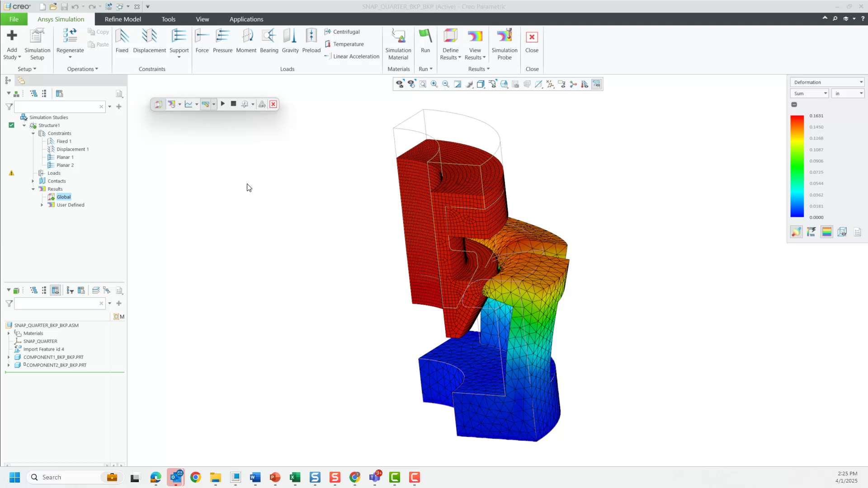Zoom out using graphics toolbar magnifier
868x488 pixels.
click(446, 84)
